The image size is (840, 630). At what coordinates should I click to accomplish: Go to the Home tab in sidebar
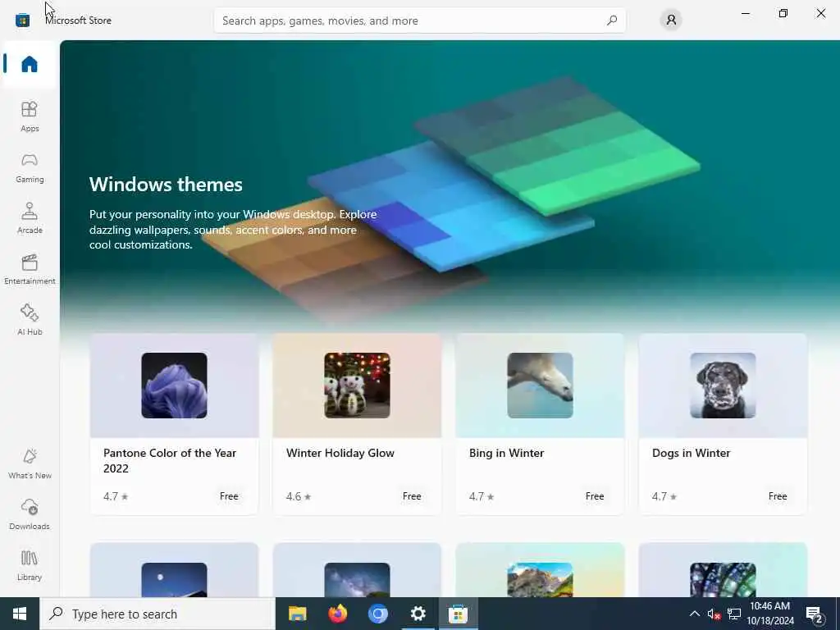click(x=30, y=64)
